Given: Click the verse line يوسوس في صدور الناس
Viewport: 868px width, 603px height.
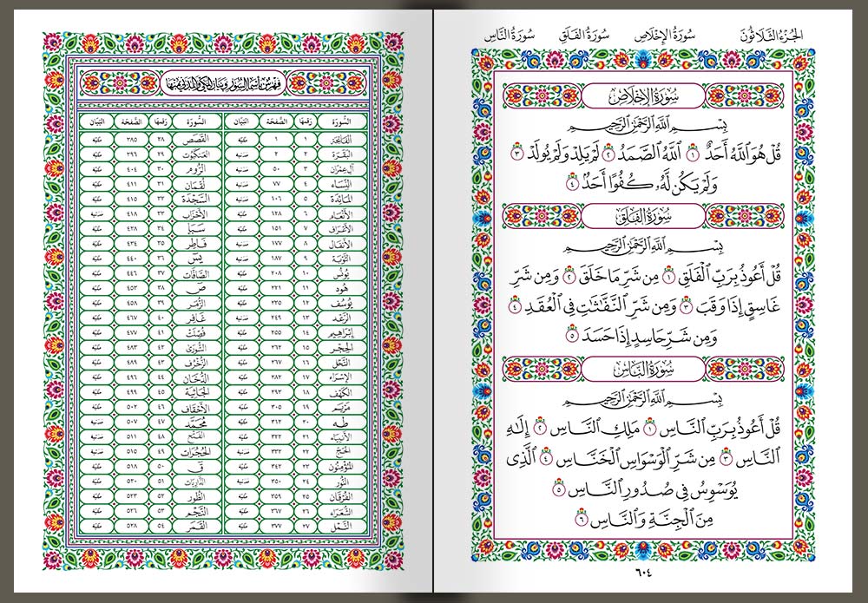Looking at the screenshot, I should tap(646, 489).
